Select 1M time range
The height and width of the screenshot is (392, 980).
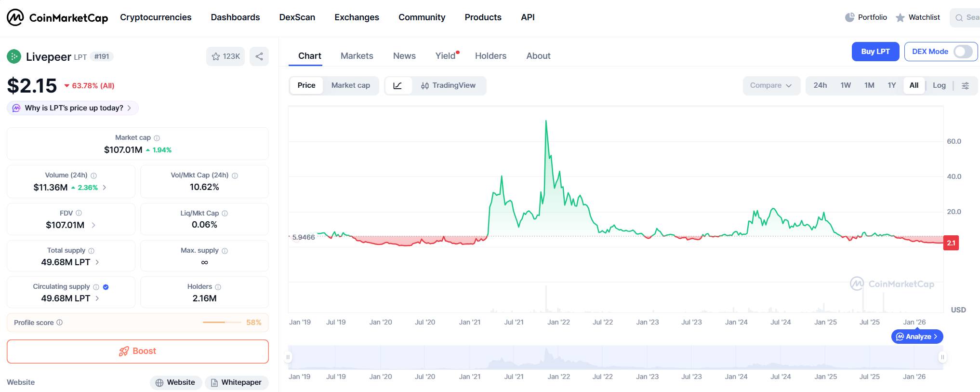(x=870, y=85)
